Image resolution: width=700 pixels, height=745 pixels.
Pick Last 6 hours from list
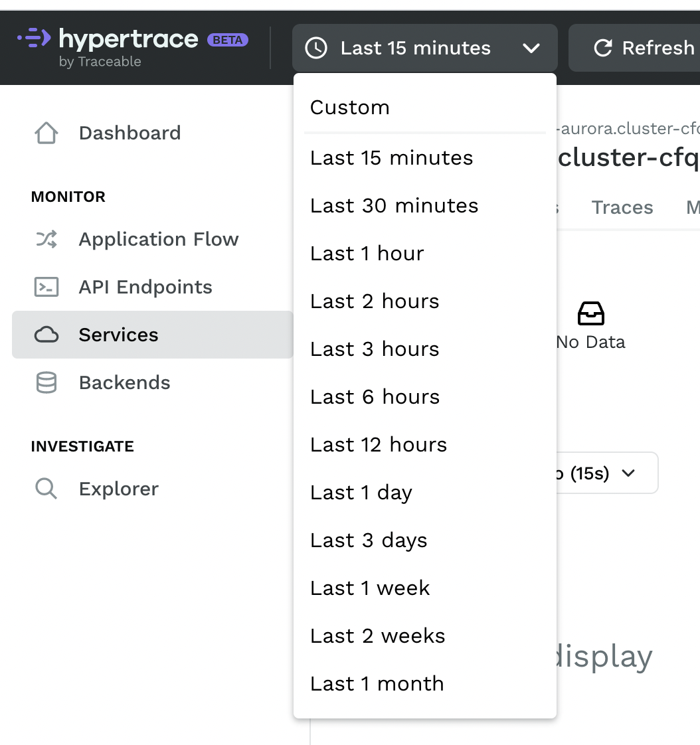(375, 397)
